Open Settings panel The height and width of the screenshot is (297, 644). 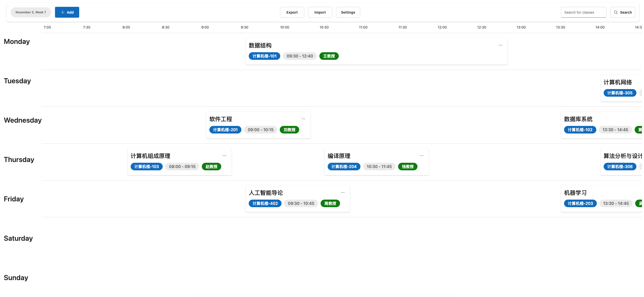coord(348,12)
